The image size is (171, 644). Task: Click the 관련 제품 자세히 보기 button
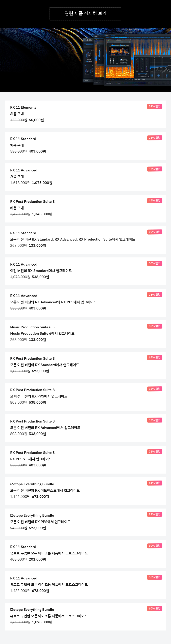click(x=85, y=14)
